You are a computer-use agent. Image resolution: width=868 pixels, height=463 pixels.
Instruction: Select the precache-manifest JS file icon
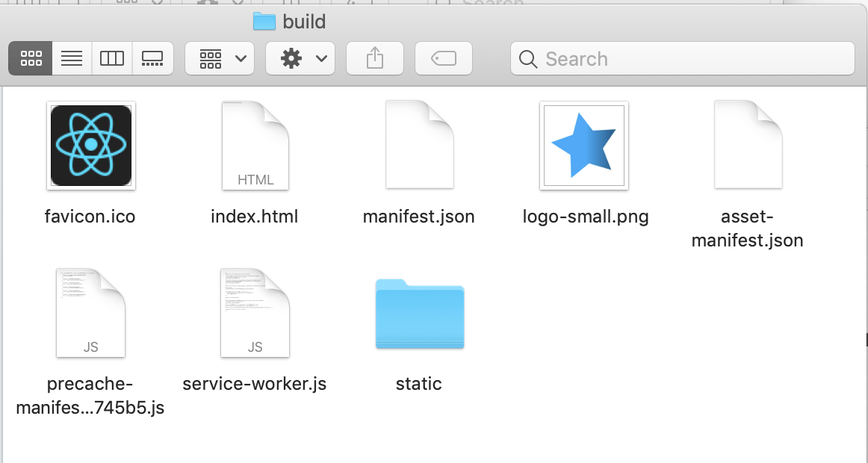coord(90,313)
